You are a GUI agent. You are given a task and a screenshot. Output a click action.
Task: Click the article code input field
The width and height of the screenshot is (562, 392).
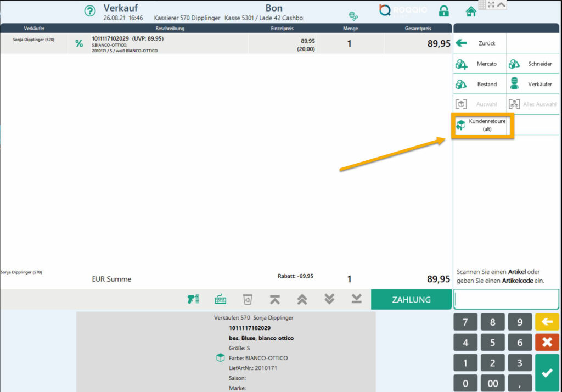coord(506,299)
